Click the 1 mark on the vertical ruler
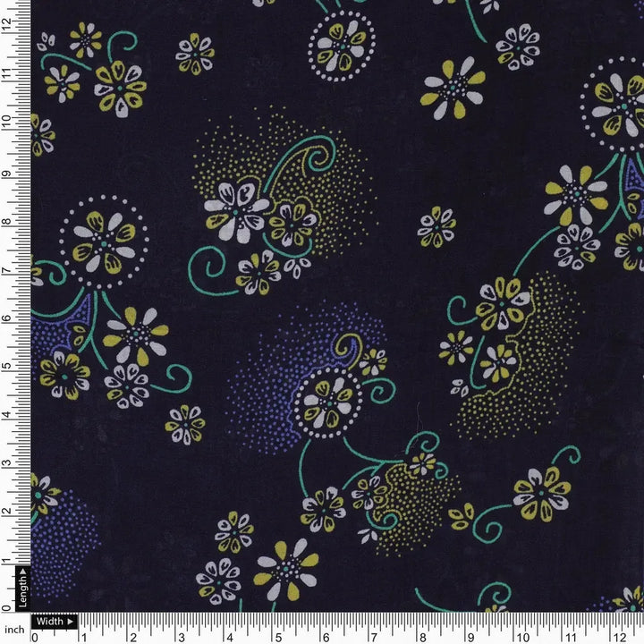Image resolution: width=644 pixels, height=644 pixels. 7,560
